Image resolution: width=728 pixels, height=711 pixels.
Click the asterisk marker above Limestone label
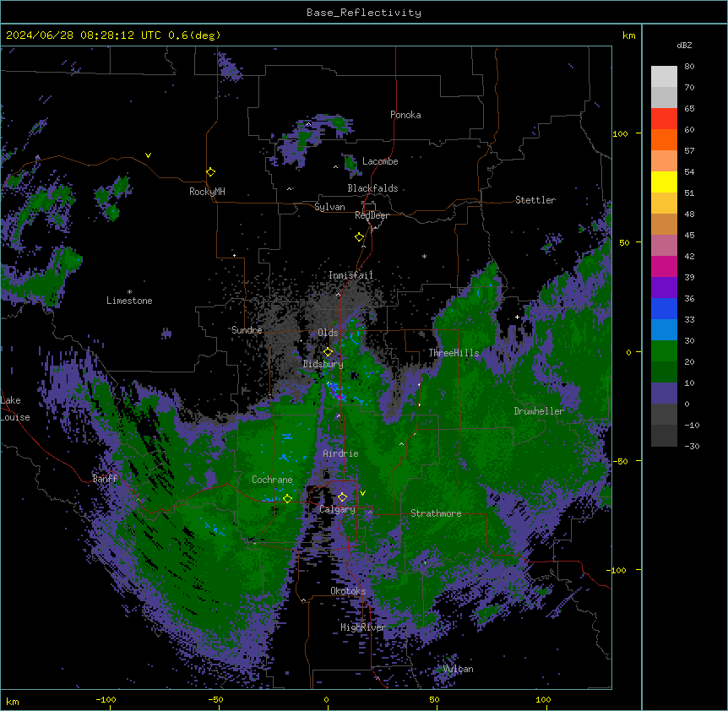pyautogui.click(x=129, y=292)
